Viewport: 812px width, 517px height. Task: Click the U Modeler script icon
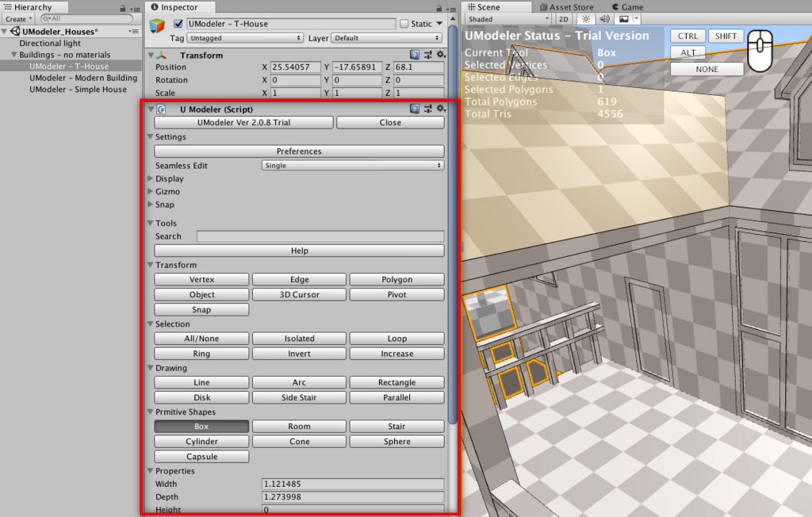[x=162, y=109]
